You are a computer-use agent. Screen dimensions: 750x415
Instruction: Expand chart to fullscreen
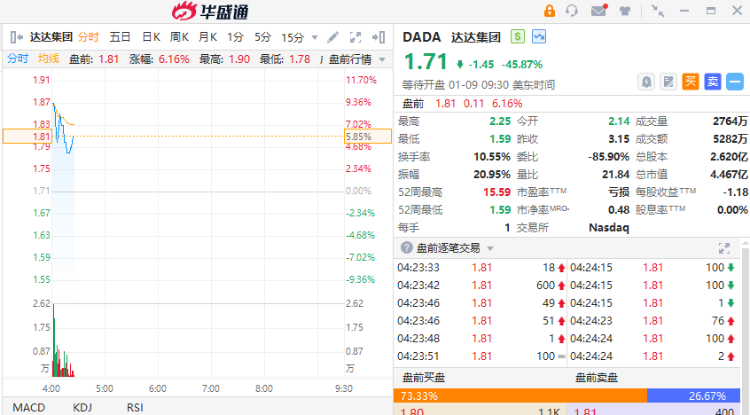(355, 37)
